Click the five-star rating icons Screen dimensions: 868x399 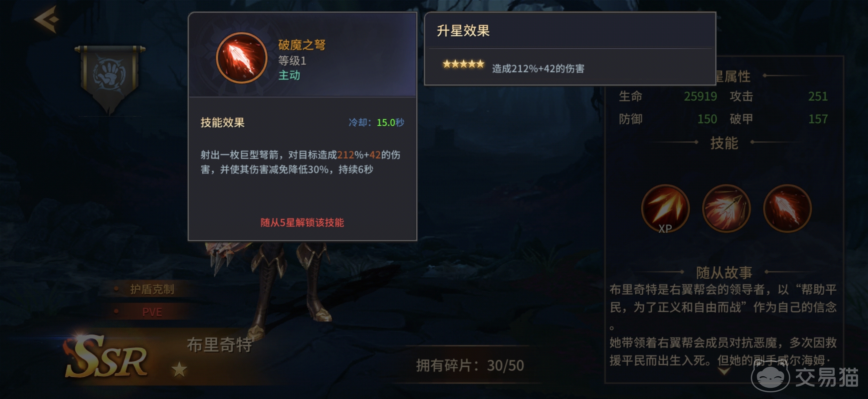[x=463, y=64]
